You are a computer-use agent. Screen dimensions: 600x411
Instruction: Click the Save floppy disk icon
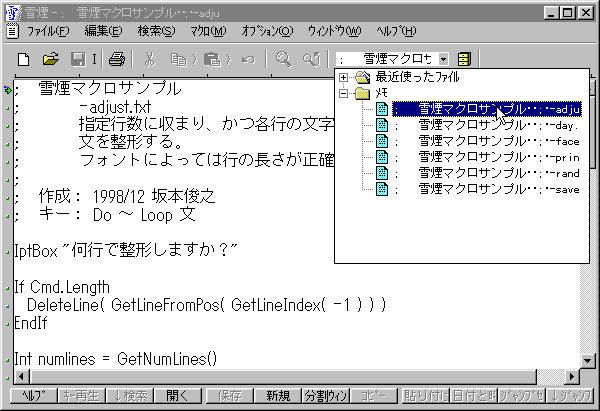pyautogui.click(x=78, y=59)
